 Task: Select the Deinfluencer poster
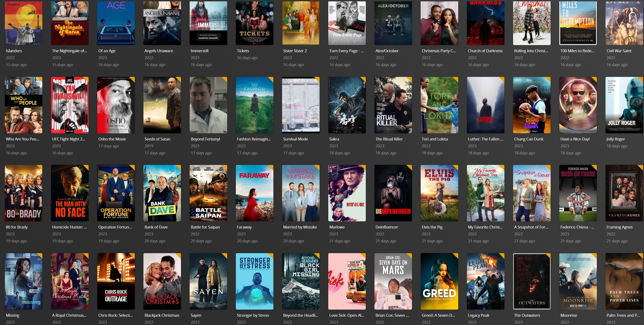(x=393, y=193)
